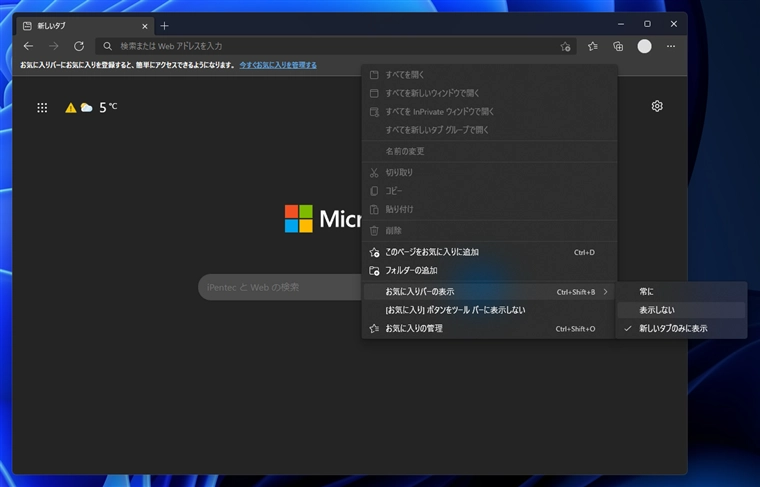
Task: Open the Collections toolbar icon
Action: click(x=618, y=47)
